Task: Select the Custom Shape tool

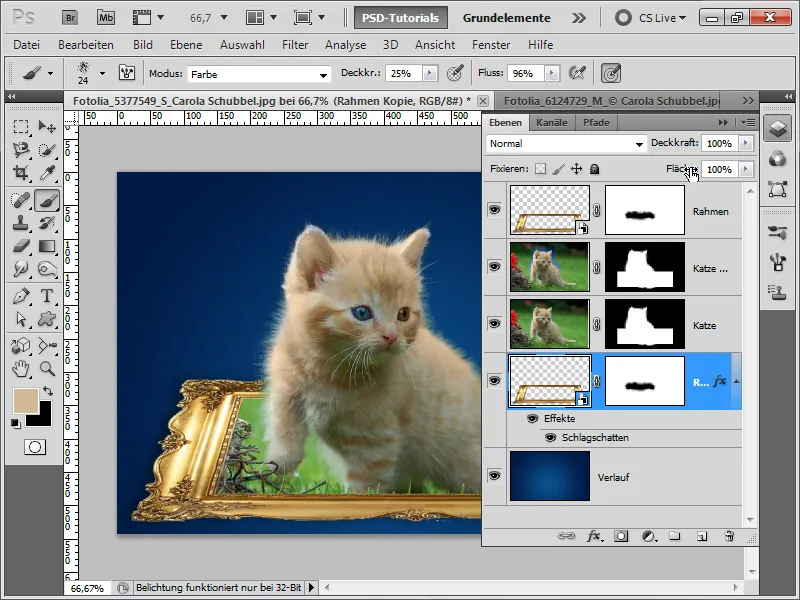Action: (x=47, y=319)
